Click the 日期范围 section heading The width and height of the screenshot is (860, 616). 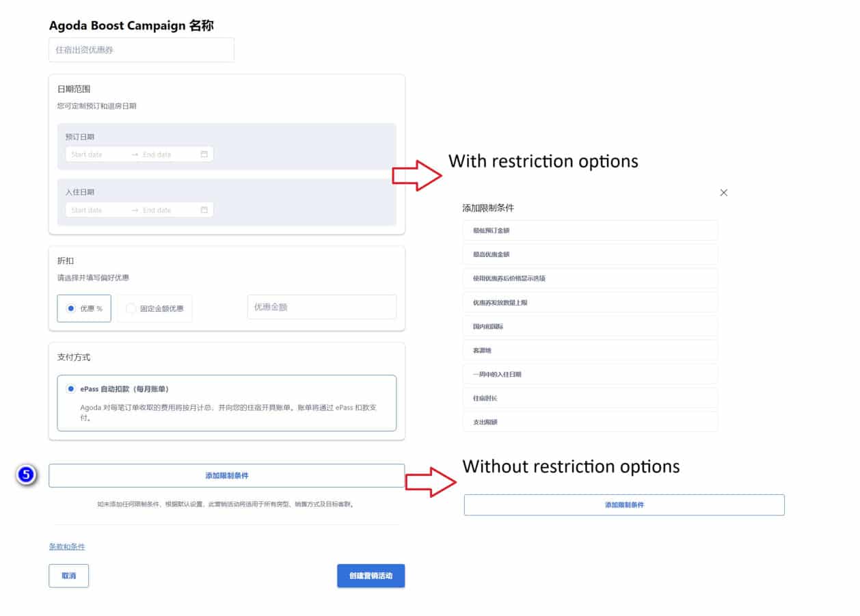click(74, 89)
